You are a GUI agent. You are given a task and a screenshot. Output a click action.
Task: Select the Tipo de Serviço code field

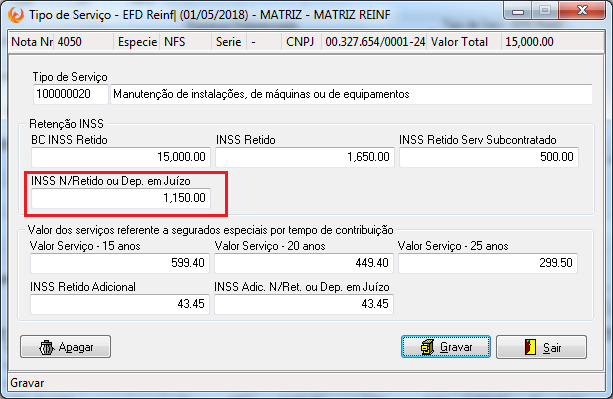pyautogui.click(x=71, y=94)
